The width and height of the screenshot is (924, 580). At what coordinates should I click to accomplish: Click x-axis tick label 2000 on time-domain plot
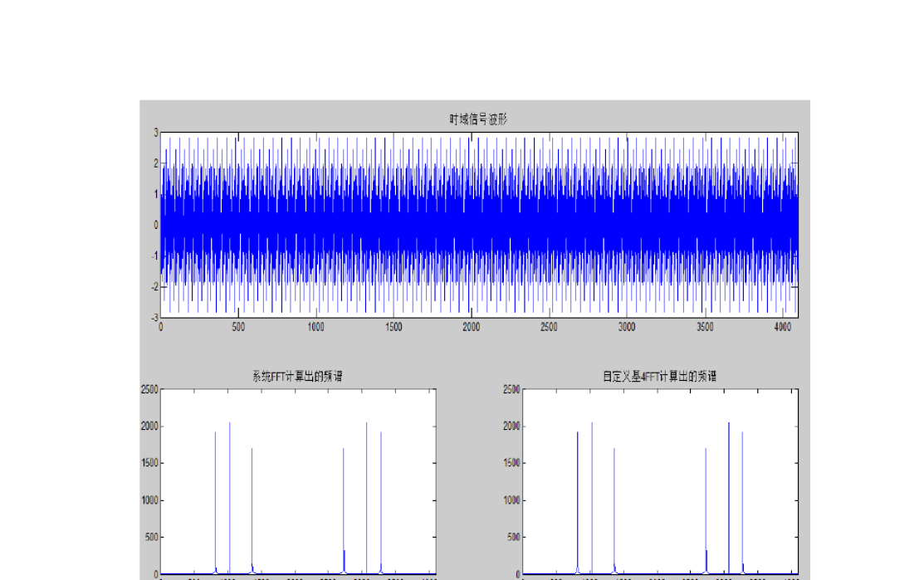(471, 327)
